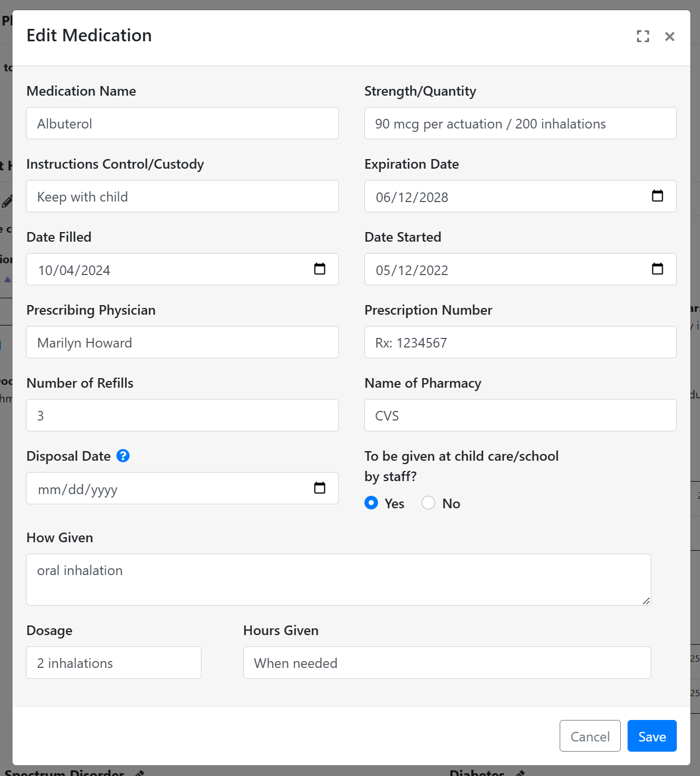Select No for given by staff
This screenshot has width=700, height=776.
(428, 503)
